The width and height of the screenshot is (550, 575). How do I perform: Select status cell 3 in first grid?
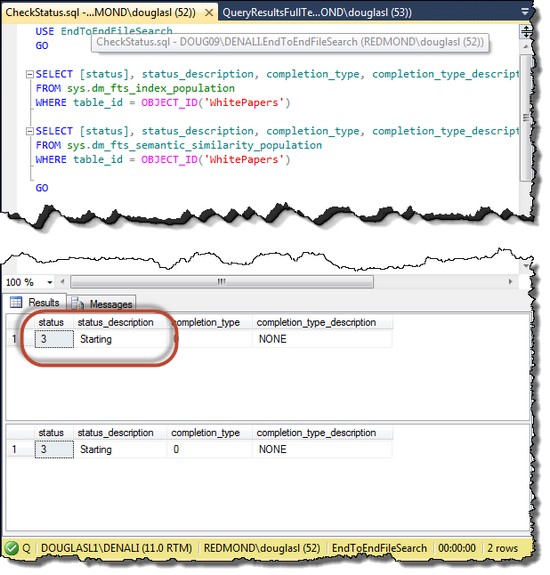pyautogui.click(x=54, y=339)
